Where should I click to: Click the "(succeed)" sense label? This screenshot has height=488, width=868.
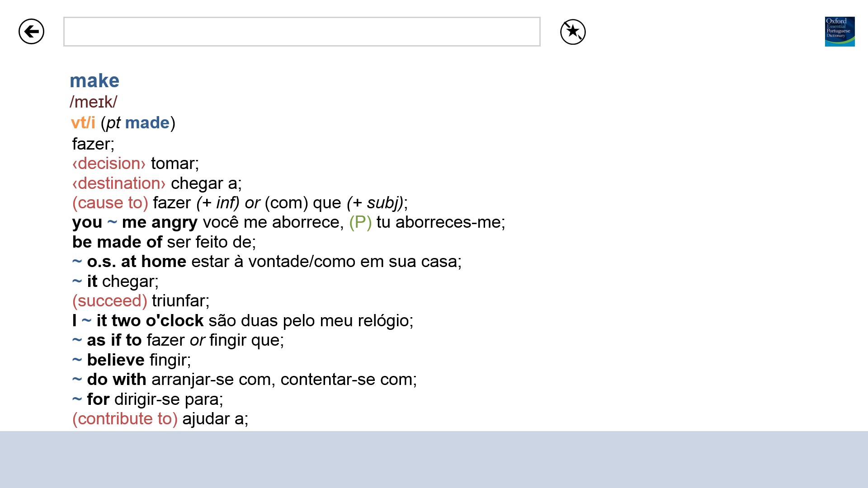coord(110,301)
